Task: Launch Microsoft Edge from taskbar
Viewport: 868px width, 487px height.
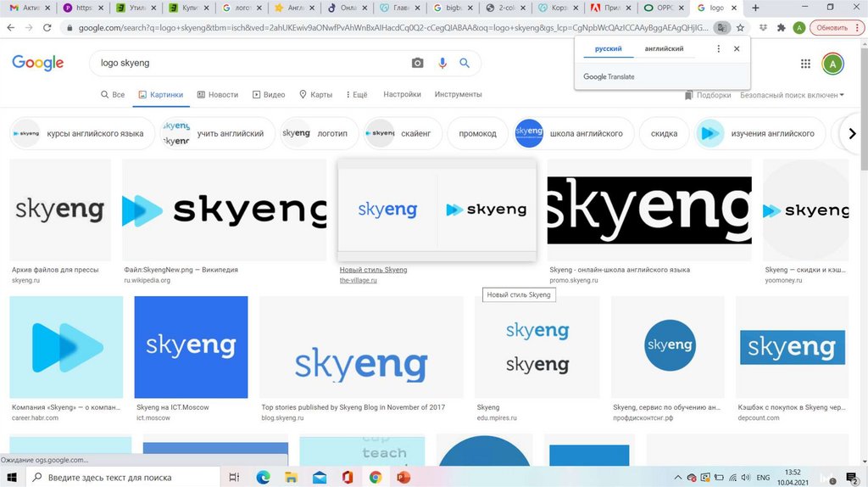Action: [x=263, y=477]
